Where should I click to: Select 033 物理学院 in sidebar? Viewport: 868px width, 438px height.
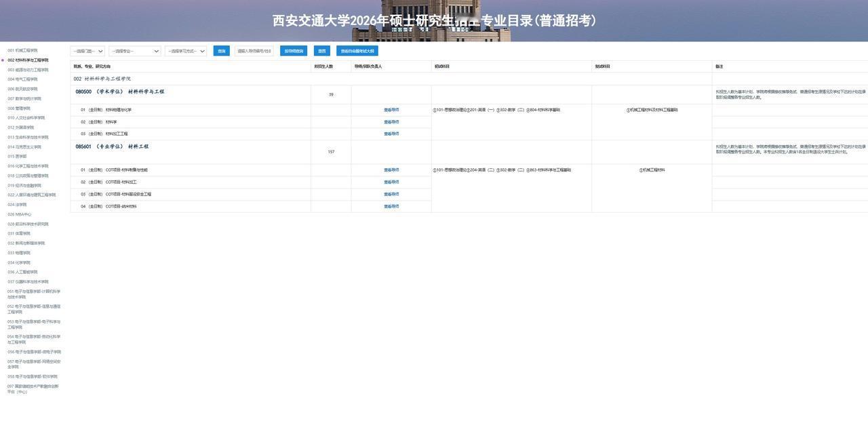coord(19,253)
